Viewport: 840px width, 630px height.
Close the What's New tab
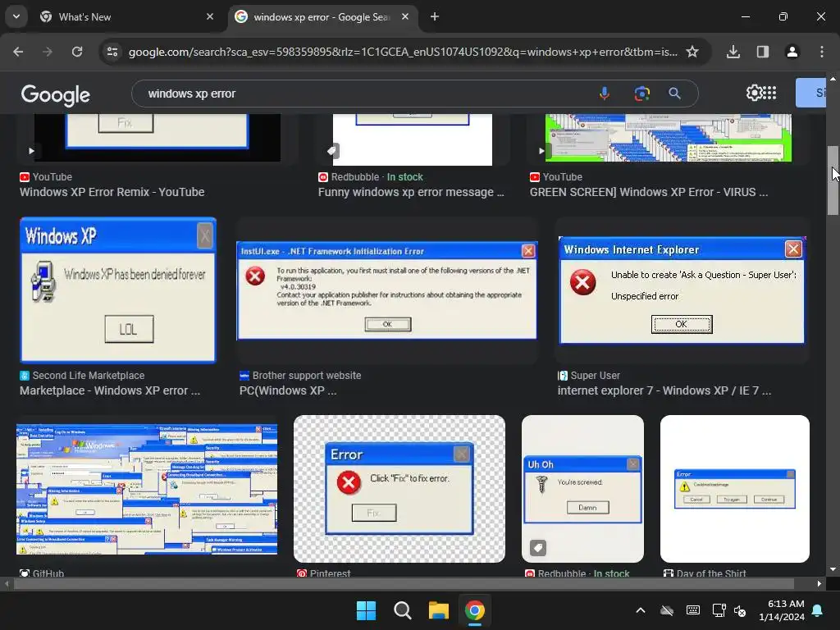point(210,16)
